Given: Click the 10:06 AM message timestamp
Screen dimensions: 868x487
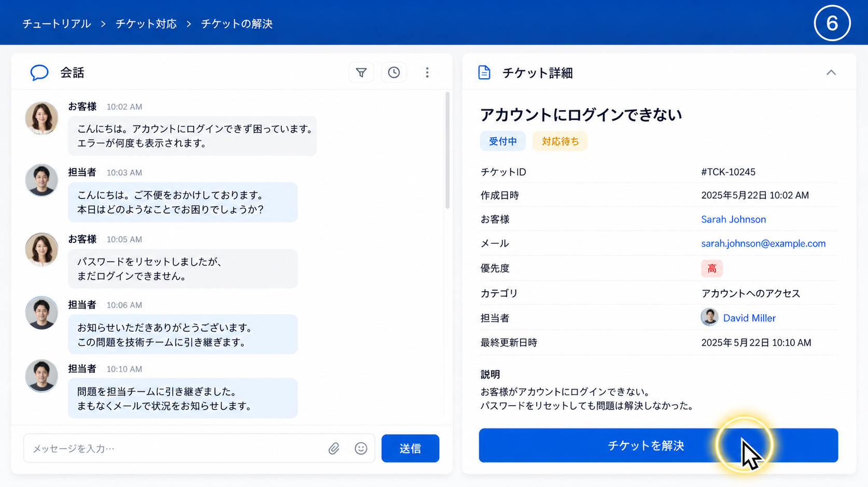Looking at the screenshot, I should (124, 305).
